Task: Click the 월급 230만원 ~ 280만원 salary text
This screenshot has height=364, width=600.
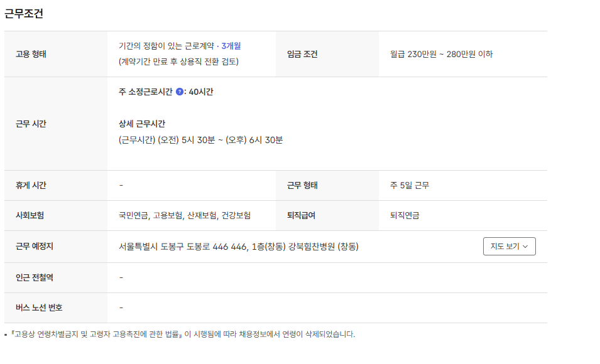Action: [x=441, y=54]
